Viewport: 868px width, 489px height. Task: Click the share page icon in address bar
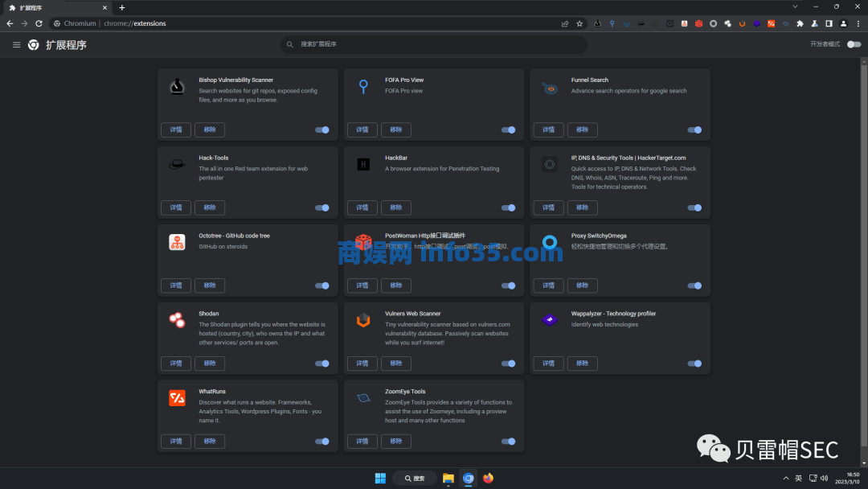(565, 24)
